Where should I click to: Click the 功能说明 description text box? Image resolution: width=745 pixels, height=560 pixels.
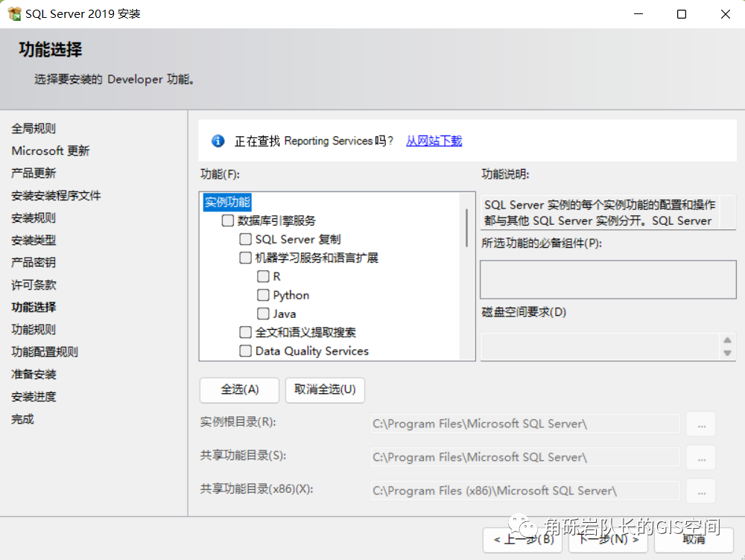point(608,212)
